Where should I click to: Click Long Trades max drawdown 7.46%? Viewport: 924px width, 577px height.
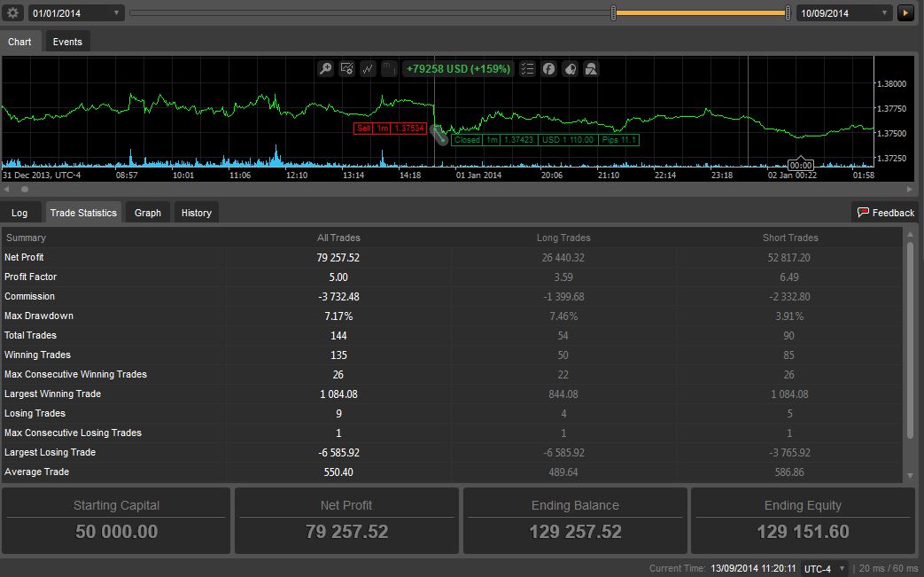(x=563, y=316)
